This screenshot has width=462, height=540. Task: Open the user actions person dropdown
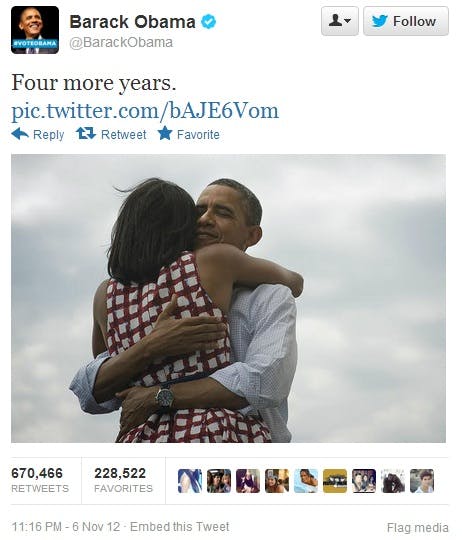pos(340,21)
